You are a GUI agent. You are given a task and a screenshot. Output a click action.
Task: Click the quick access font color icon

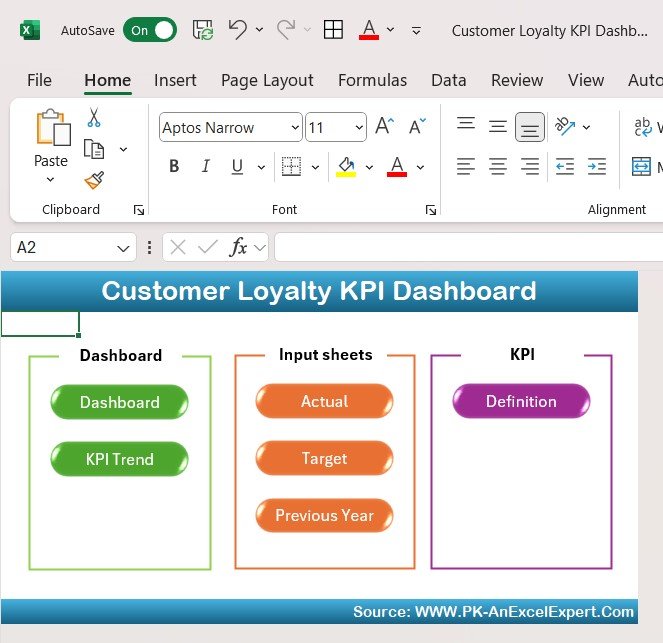[369, 30]
